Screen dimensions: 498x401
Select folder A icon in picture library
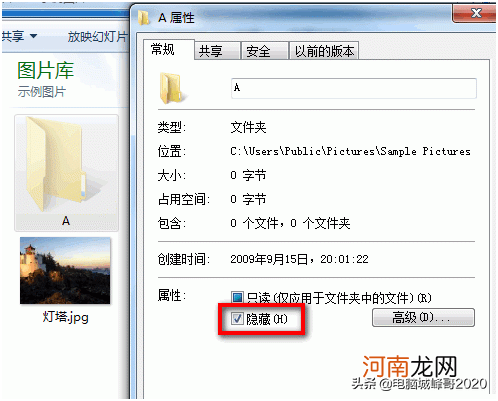[x=57, y=163]
